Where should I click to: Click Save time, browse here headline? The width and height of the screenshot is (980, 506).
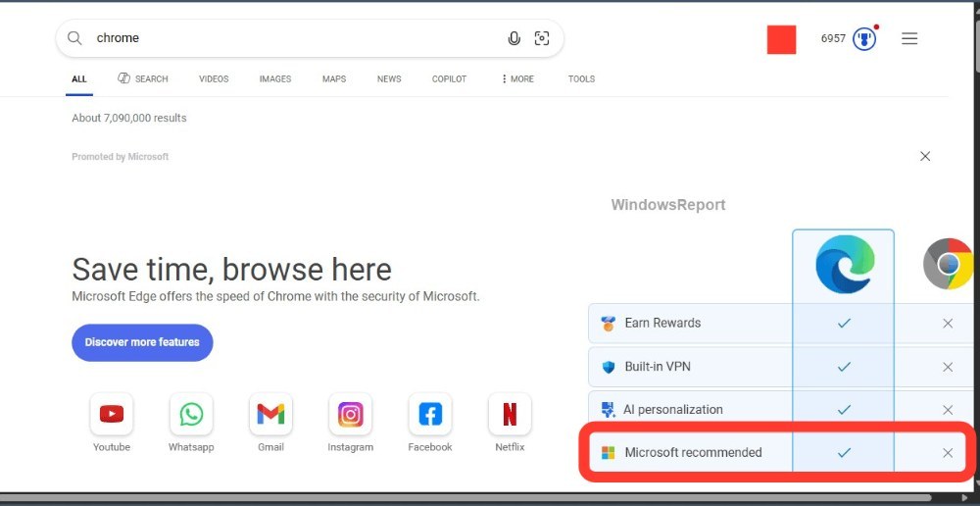click(x=232, y=270)
